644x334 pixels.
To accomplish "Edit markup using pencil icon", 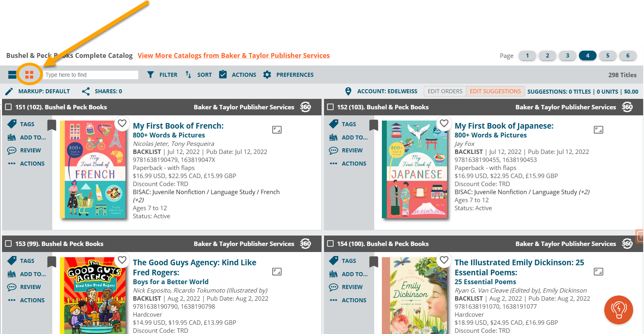I will (9, 91).
